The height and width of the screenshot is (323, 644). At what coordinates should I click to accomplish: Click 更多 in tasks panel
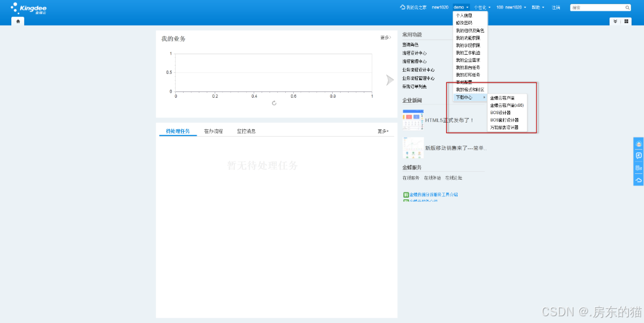pyautogui.click(x=383, y=132)
